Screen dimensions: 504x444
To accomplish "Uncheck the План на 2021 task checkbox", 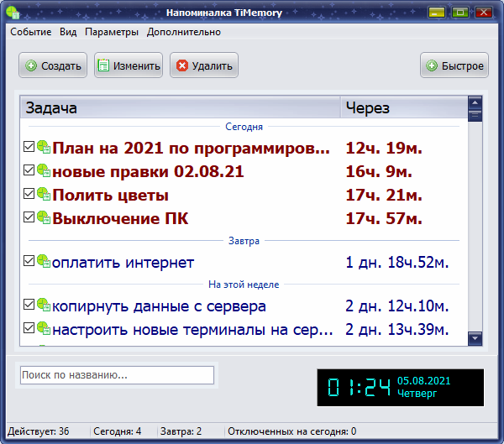I will point(29,147).
